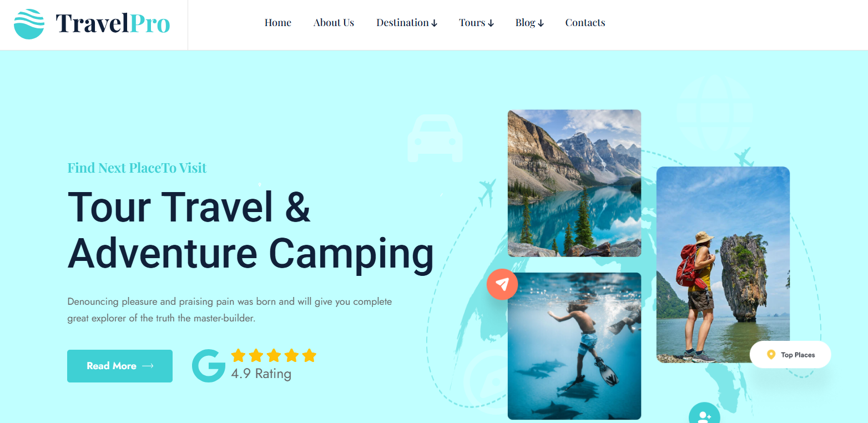Click the faded car icon in background
Viewport: 868px width, 423px height.
435,138
